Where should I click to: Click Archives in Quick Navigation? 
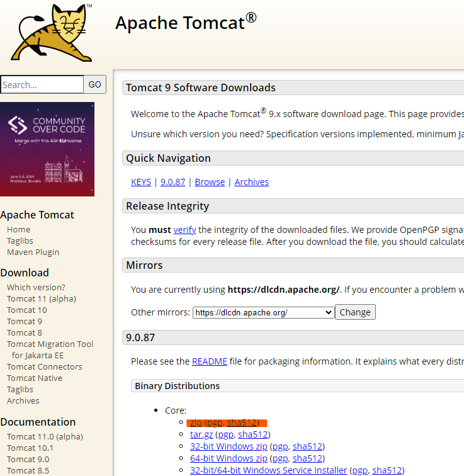pyautogui.click(x=252, y=182)
